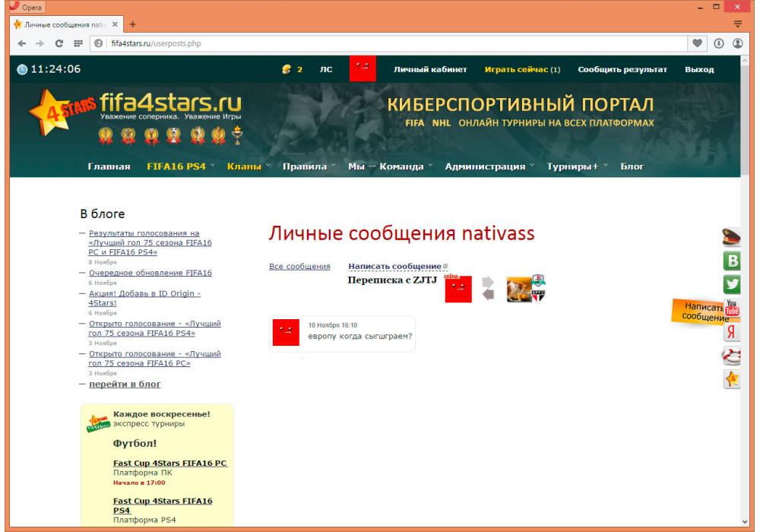
Task: Open the Блог menu item
Action: pos(632,166)
